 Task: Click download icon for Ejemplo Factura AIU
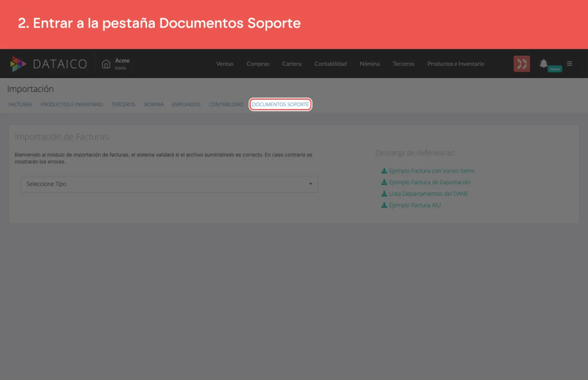(x=384, y=205)
